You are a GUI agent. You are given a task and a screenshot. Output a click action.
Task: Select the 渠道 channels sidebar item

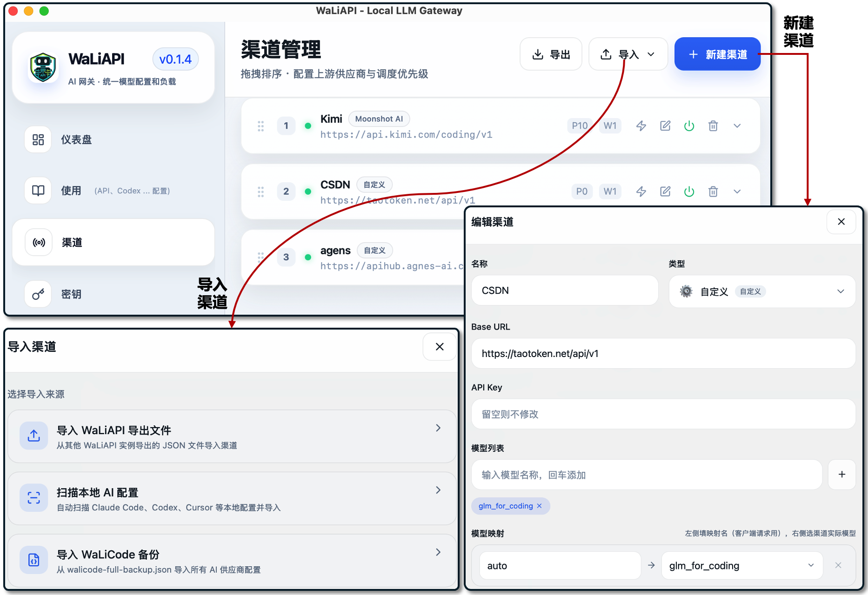click(113, 242)
